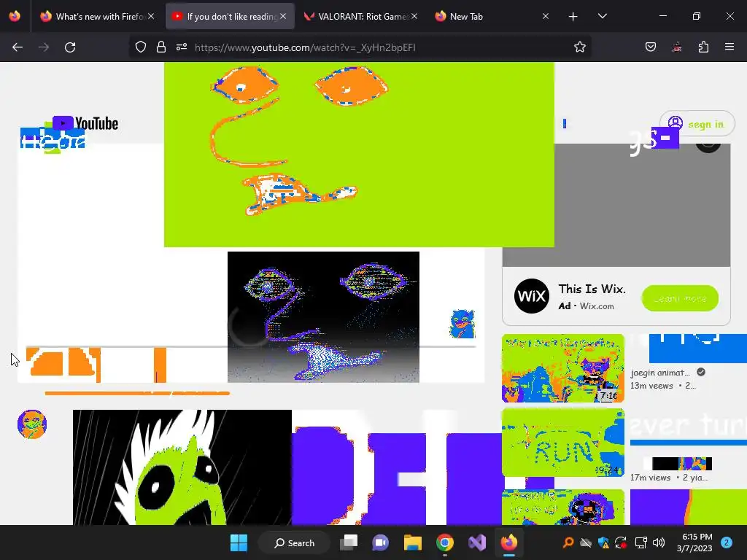The width and height of the screenshot is (747, 560).
Task: Open the sync tray icon with red dot
Action: [x=621, y=542]
